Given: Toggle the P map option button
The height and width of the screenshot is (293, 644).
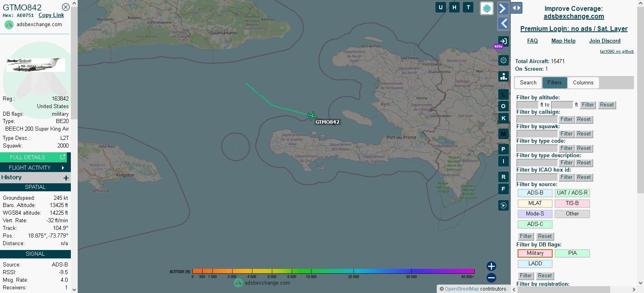Looking at the screenshot, I should [x=504, y=149].
